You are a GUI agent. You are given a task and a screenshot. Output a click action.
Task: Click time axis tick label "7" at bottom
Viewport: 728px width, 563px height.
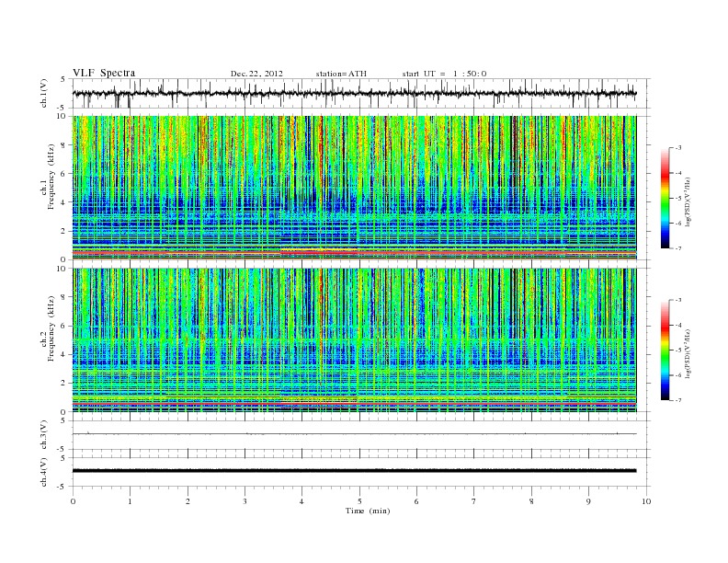[474, 501]
